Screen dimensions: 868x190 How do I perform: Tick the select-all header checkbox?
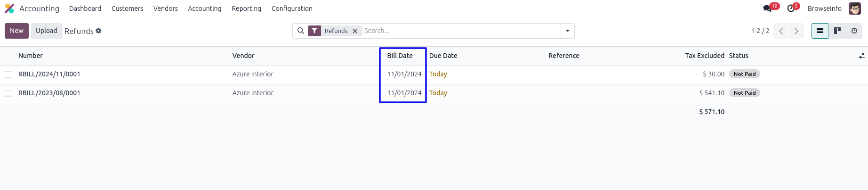pyautogui.click(x=8, y=56)
